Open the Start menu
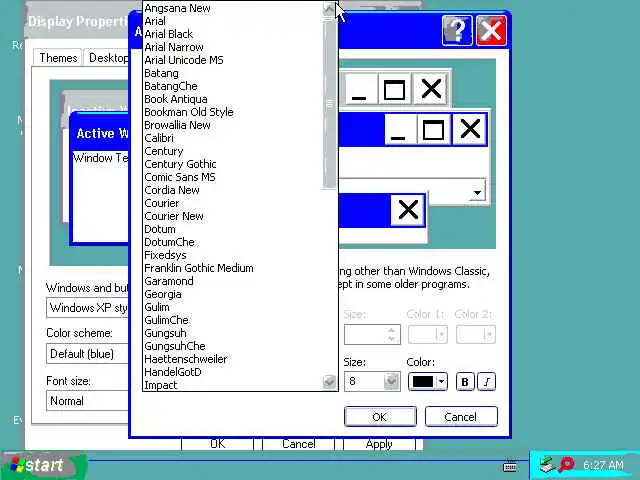The width and height of the screenshot is (640, 480). coord(43,465)
